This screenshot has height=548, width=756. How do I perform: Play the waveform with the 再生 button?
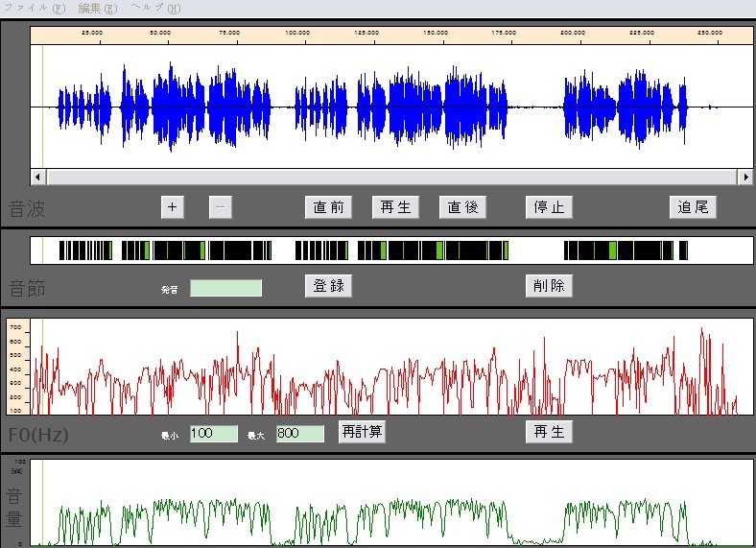(395, 207)
